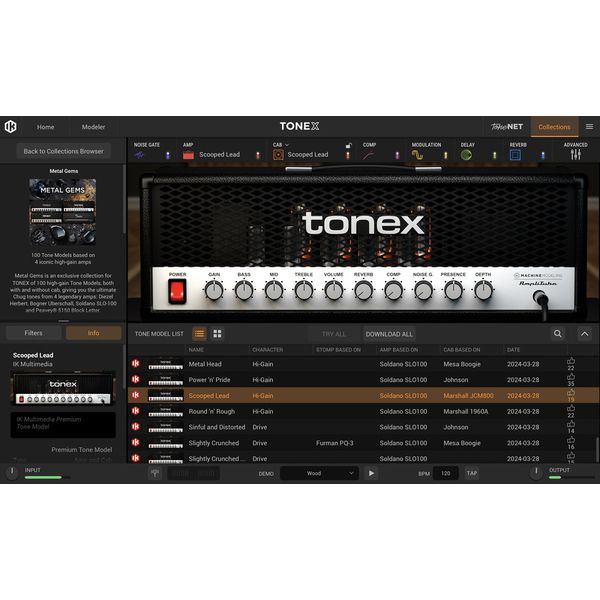The image size is (600, 600).
Task: Toggle the cab lock icon
Action: click(x=348, y=146)
